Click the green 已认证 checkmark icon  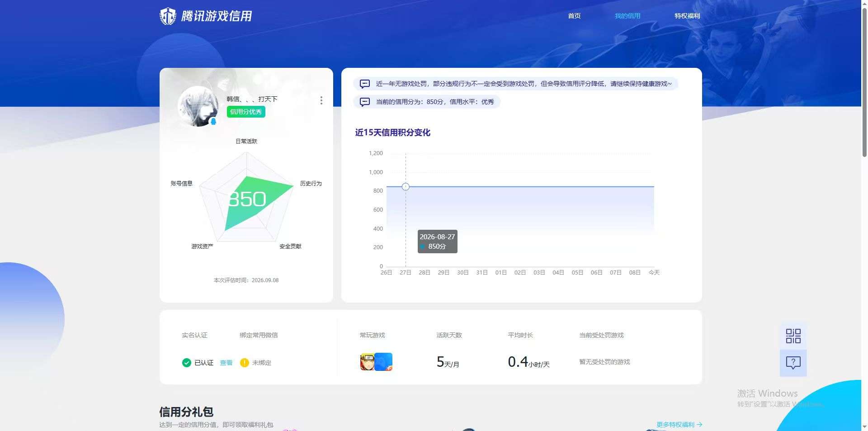186,363
